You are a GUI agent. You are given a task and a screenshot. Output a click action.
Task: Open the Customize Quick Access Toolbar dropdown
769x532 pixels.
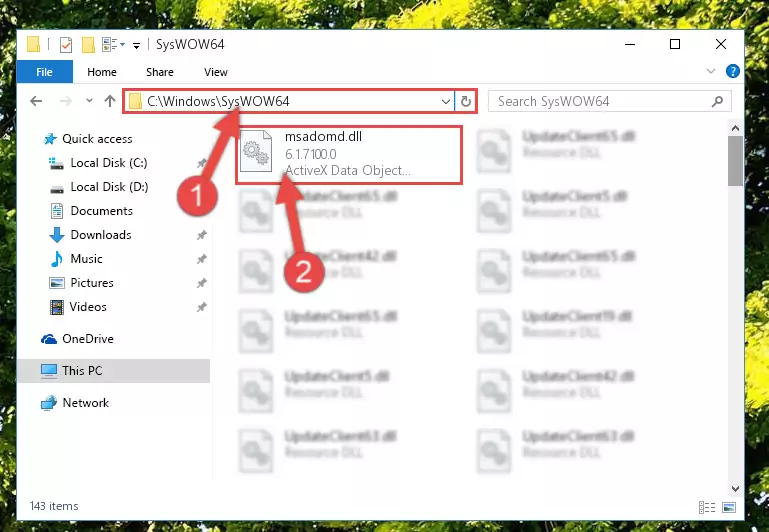(x=136, y=45)
